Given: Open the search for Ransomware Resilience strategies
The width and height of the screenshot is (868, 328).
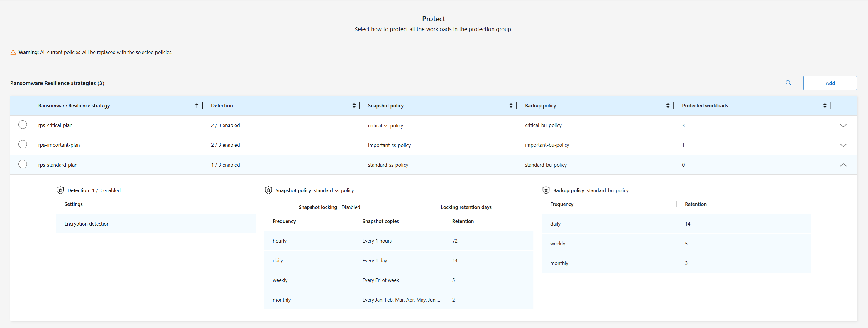Looking at the screenshot, I should pos(789,83).
